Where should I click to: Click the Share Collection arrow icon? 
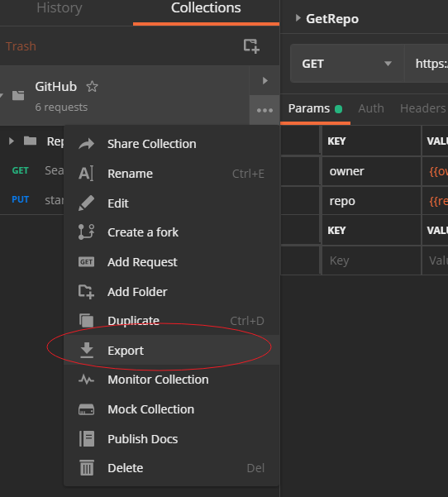coord(87,144)
